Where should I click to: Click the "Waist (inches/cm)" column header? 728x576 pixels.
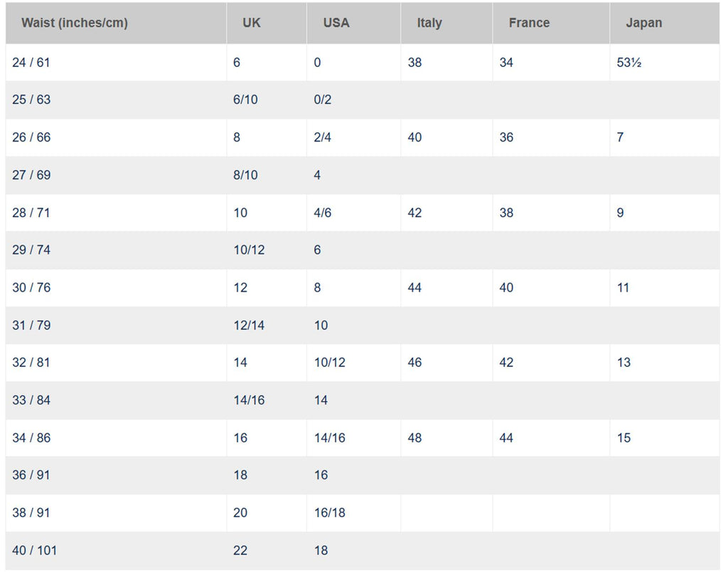75,23
